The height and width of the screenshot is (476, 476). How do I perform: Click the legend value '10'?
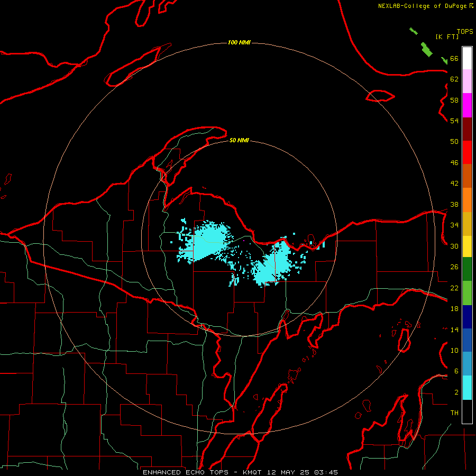(x=454, y=350)
